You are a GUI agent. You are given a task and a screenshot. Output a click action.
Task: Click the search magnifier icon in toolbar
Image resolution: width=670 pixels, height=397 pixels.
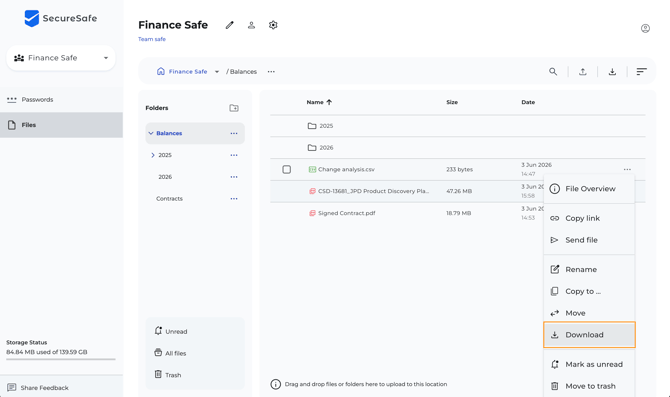click(x=553, y=71)
